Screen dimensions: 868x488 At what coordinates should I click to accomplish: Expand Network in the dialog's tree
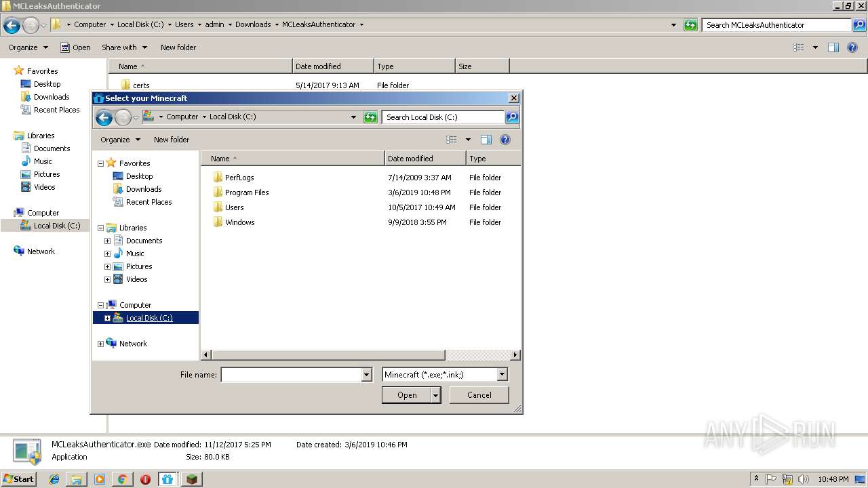[101, 344]
